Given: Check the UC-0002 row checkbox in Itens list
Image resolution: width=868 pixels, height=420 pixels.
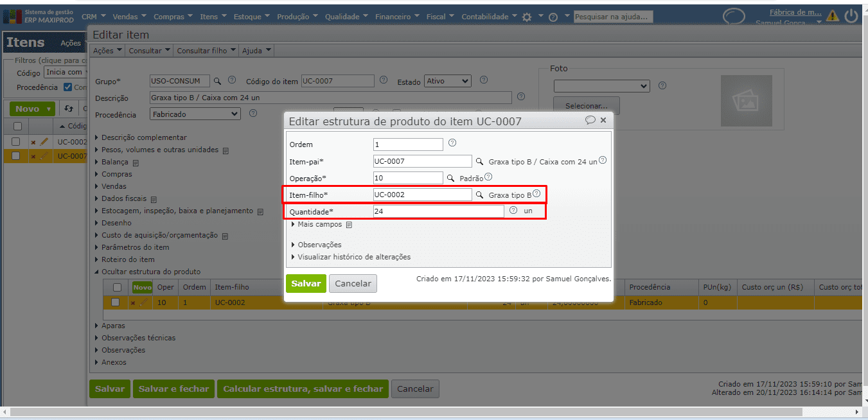Looking at the screenshot, I should coord(17,141).
